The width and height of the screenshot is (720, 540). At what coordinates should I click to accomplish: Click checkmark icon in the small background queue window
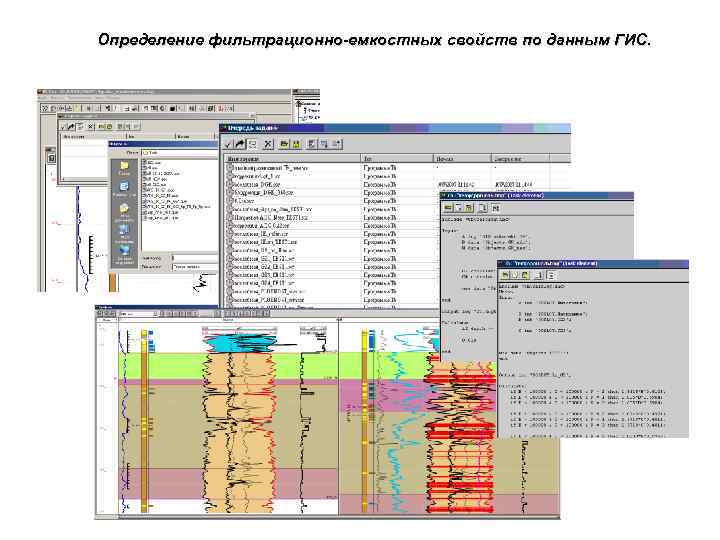tap(64, 126)
